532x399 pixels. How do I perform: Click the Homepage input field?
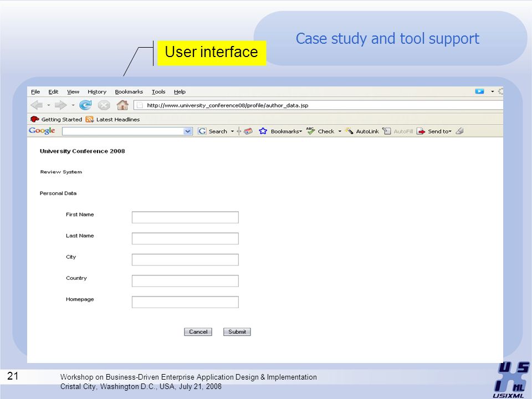pos(185,302)
